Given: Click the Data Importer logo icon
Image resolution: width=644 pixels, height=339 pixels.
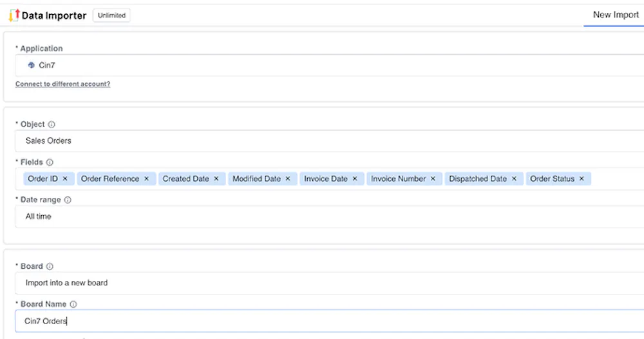Looking at the screenshot, I should coord(14,15).
